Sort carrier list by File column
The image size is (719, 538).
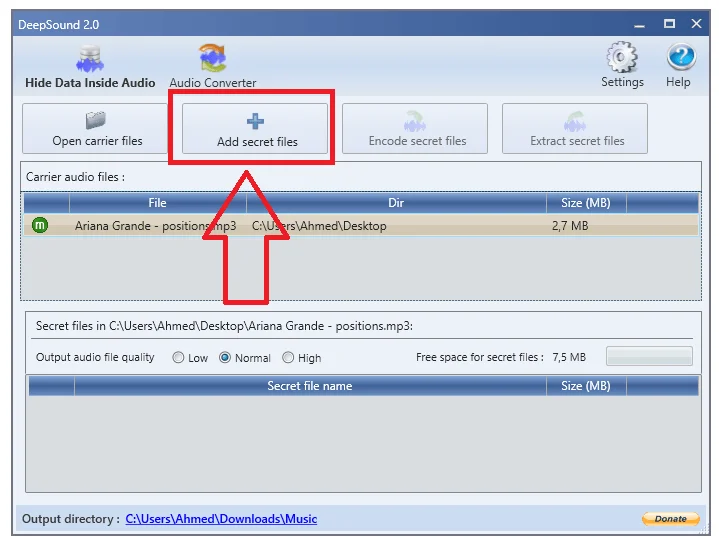[157, 203]
